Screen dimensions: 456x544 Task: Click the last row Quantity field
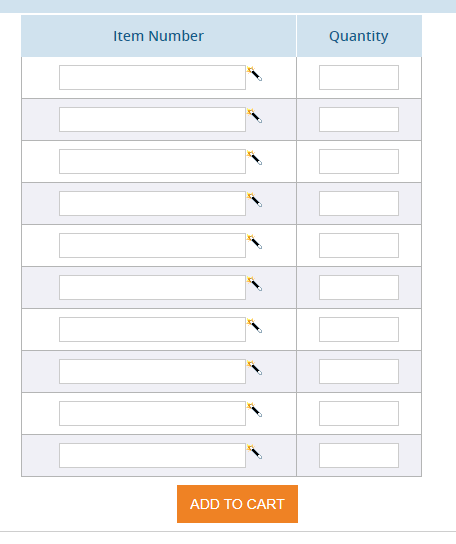tap(359, 455)
